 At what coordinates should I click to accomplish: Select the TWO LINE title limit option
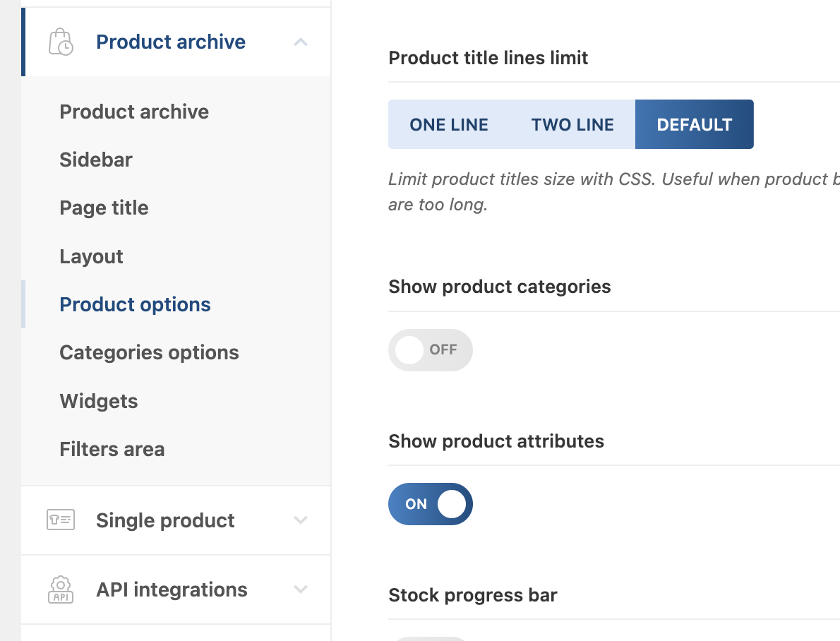pyautogui.click(x=572, y=125)
